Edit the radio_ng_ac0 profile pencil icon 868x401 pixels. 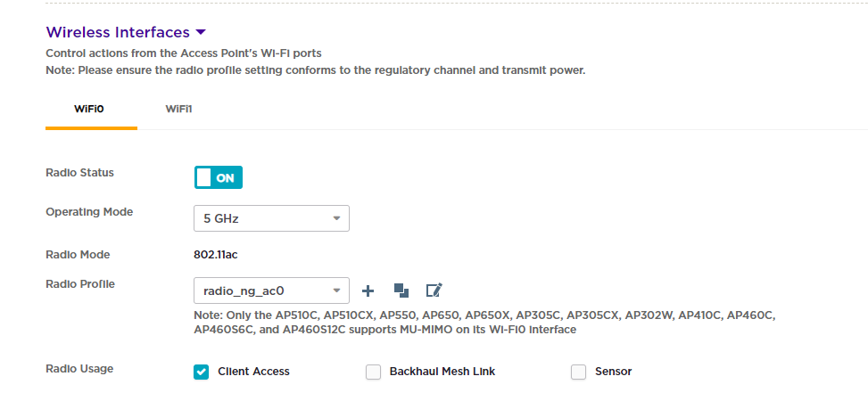click(x=434, y=291)
